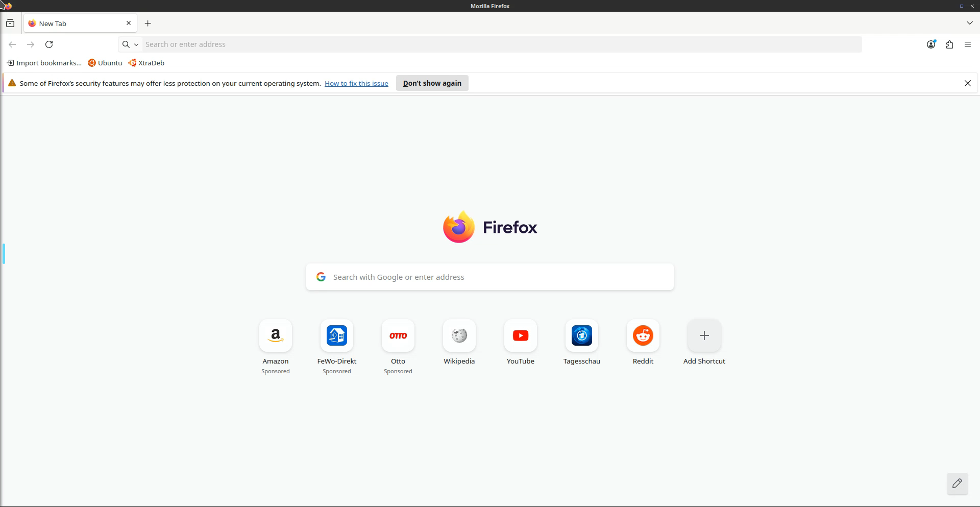The height and width of the screenshot is (507, 980).
Task: Select the New Tab tab
Action: tap(80, 23)
